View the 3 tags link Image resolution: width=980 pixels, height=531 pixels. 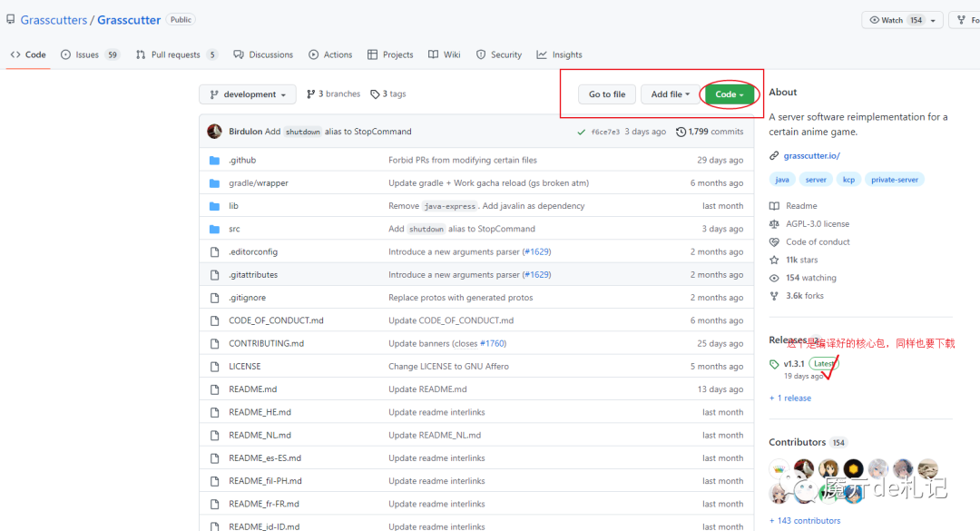tap(388, 93)
